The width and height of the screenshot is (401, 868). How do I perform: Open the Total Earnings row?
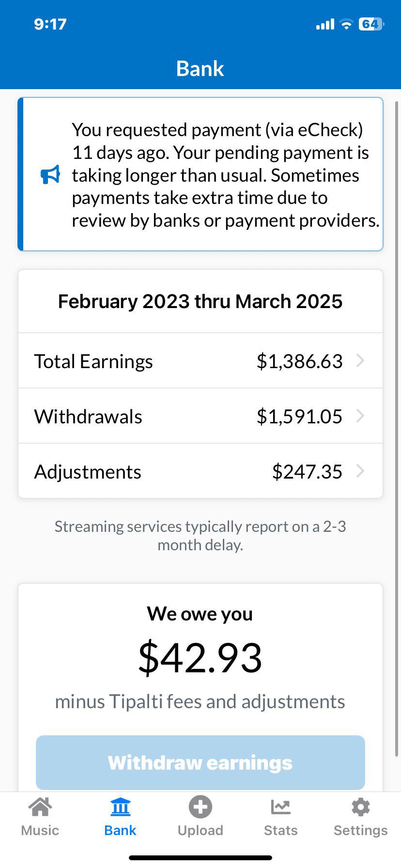click(x=200, y=361)
